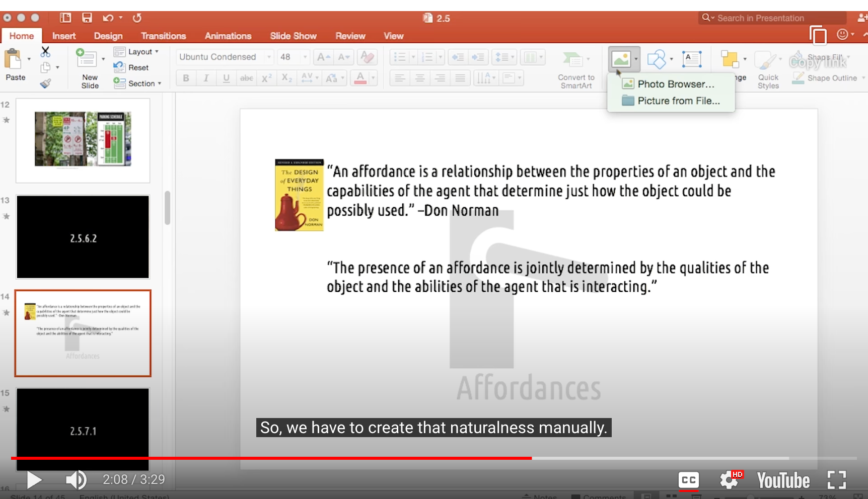868x499 pixels.
Task: Open Quick Styles gallery
Action: point(768,69)
